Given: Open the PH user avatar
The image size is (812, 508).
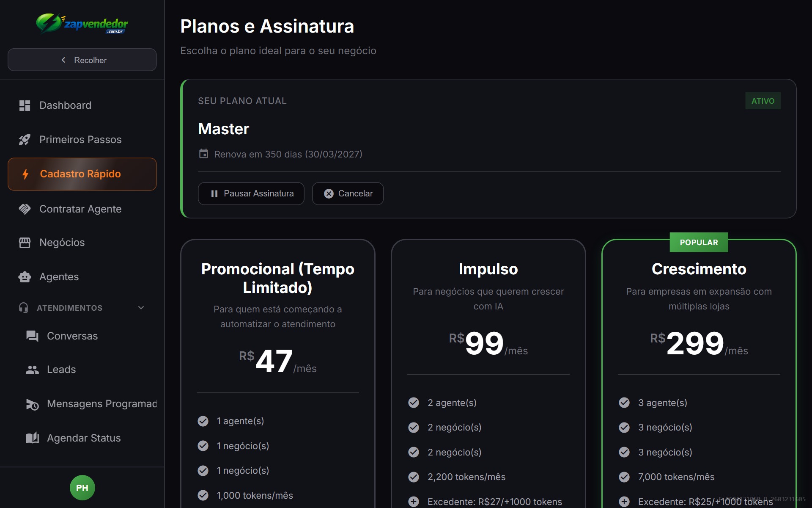Looking at the screenshot, I should (82, 488).
